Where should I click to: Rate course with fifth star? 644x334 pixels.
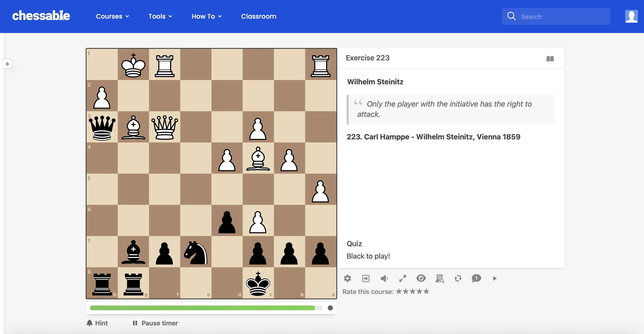coord(426,291)
